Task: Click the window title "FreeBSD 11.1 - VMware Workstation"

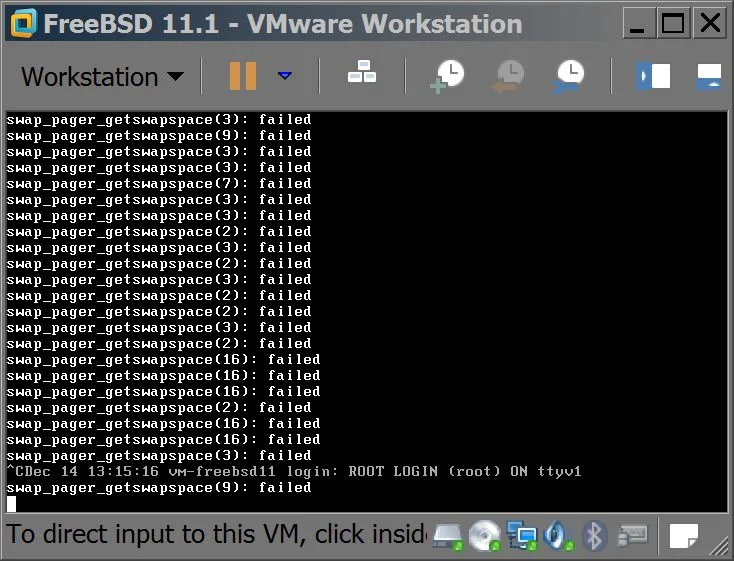Action: point(283,23)
